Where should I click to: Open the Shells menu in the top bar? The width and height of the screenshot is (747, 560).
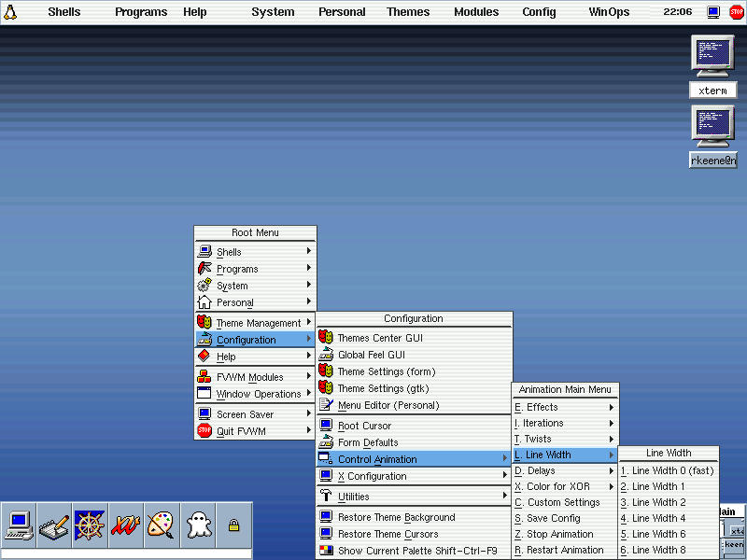click(64, 12)
